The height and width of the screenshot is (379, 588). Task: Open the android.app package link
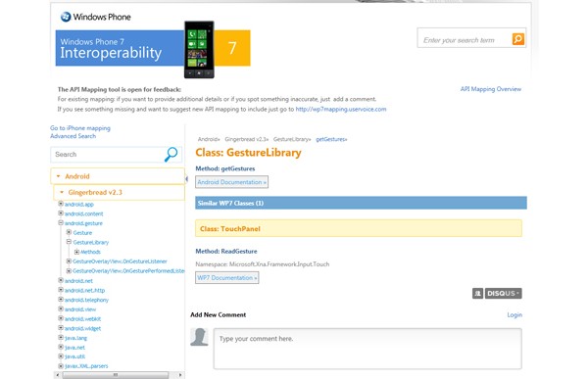(x=78, y=205)
